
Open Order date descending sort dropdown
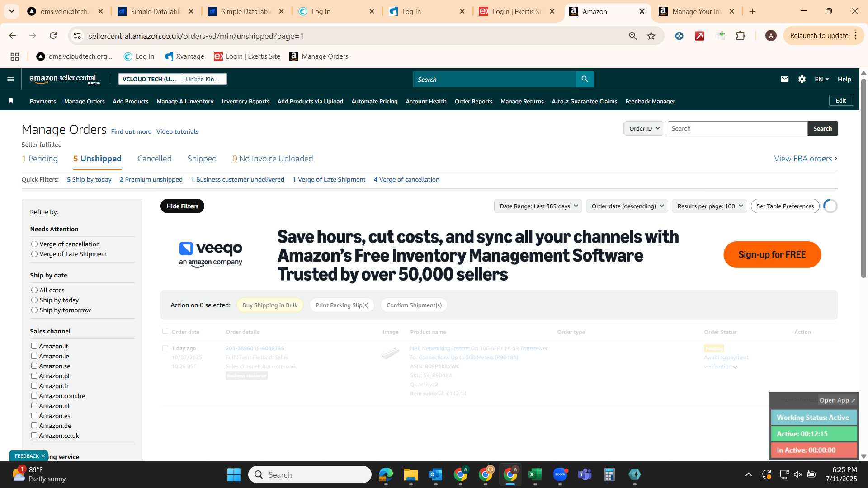coord(627,206)
